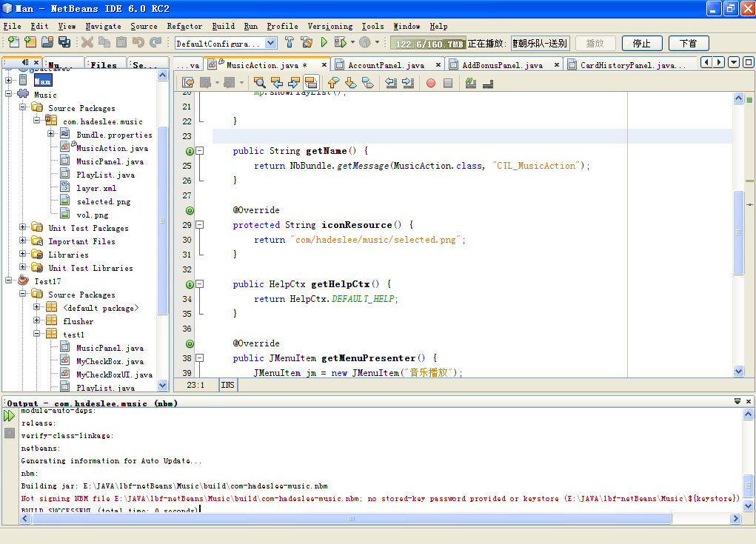Click Toggle Bookmark editor icon
756x544 pixels.
pyautogui.click(x=368, y=83)
